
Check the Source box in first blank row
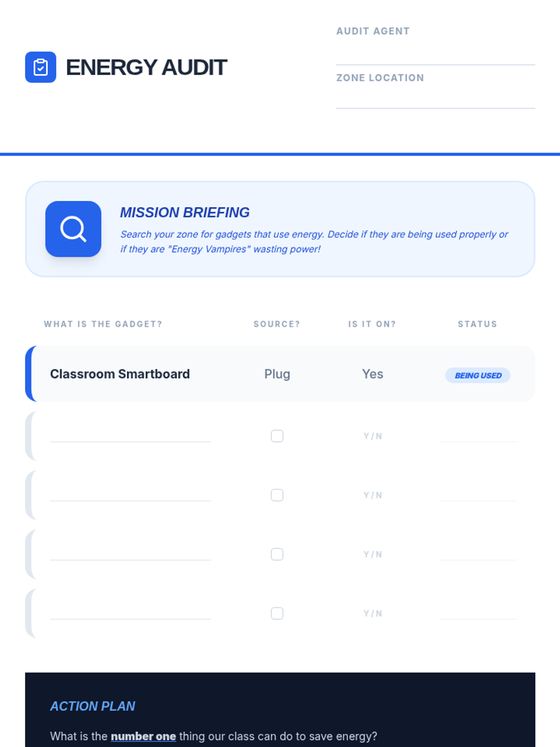pos(277,436)
